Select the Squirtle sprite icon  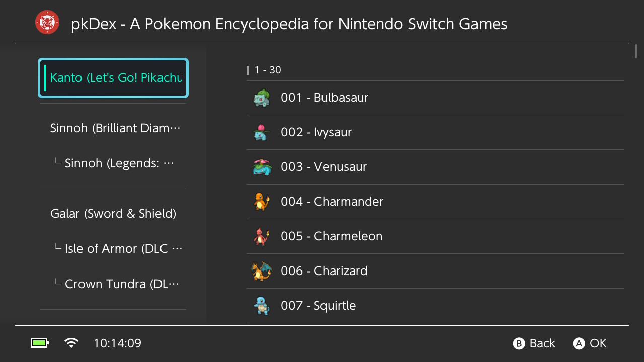click(262, 306)
